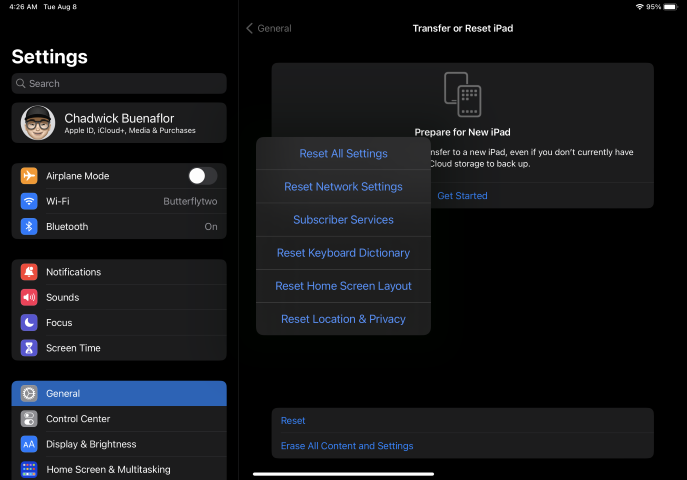Tap the Home Screen & Multitasking icon
687x480 pixels.
point(29,469)
